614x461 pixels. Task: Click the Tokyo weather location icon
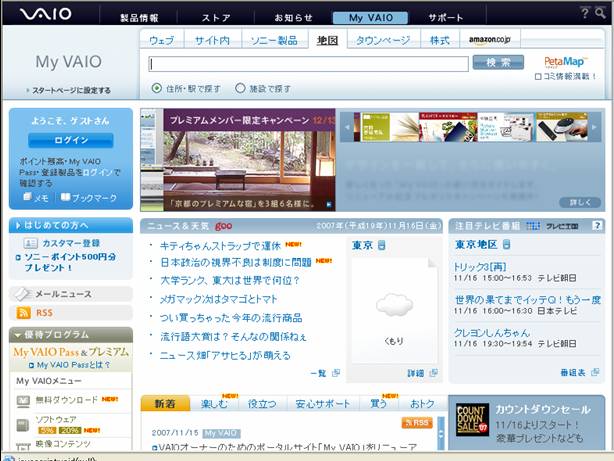tap(381, 245)
